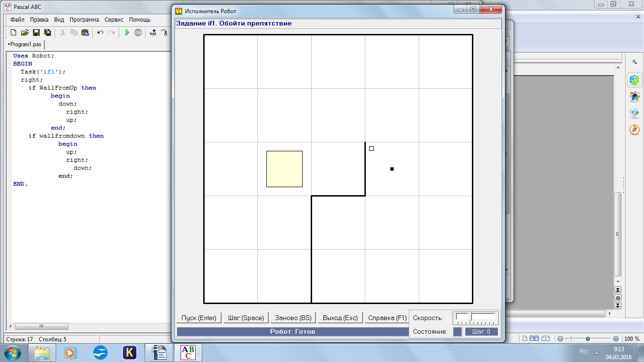Click the Заново (BS) button

click(293, 318)
